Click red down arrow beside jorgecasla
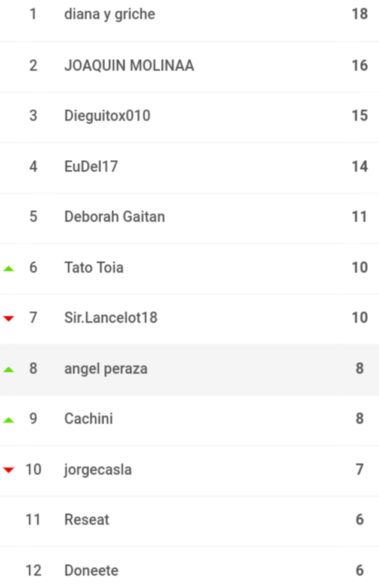The image size is (379, 588). point(9,470)
